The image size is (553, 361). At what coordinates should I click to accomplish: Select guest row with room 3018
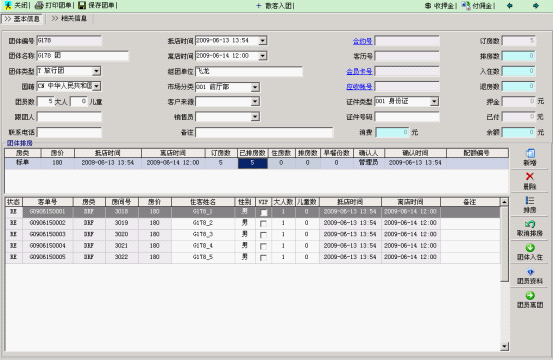pyautogui.click(x=253, y=212)
